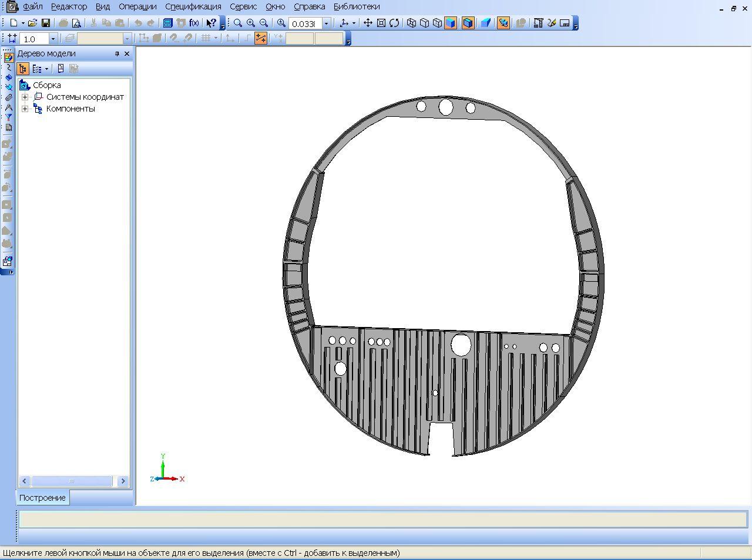Open the zoom scale dropdown

[x=327, y=23]
